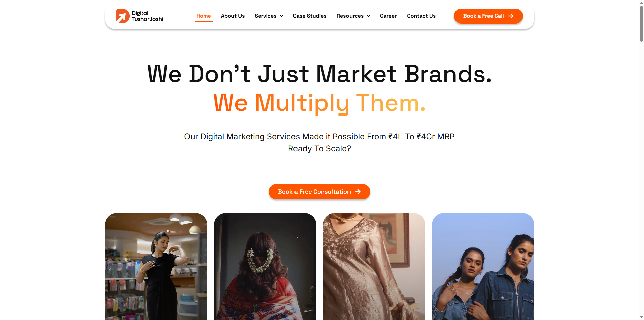The image size is (644, 320).
Task: Visit the Career page
Action: click(388, 16)
